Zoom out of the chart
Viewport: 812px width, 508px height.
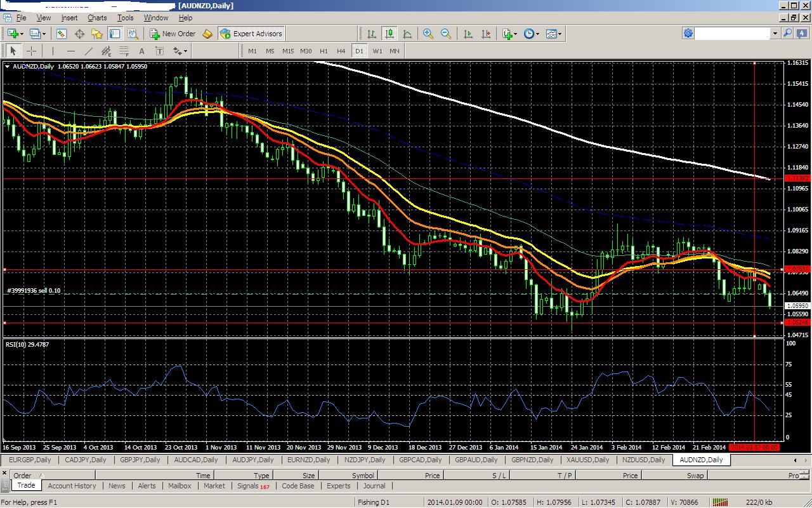tap(446, 34)
